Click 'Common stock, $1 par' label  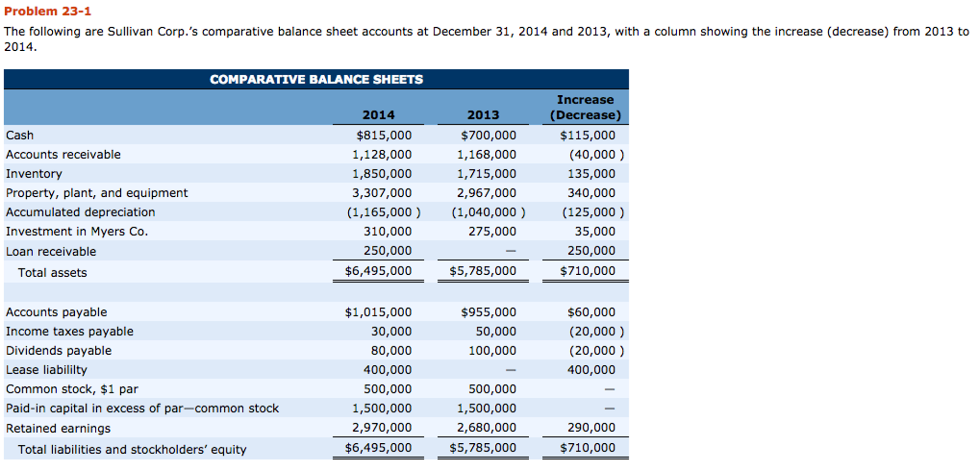pyautogui.click(x=72, y=389)
